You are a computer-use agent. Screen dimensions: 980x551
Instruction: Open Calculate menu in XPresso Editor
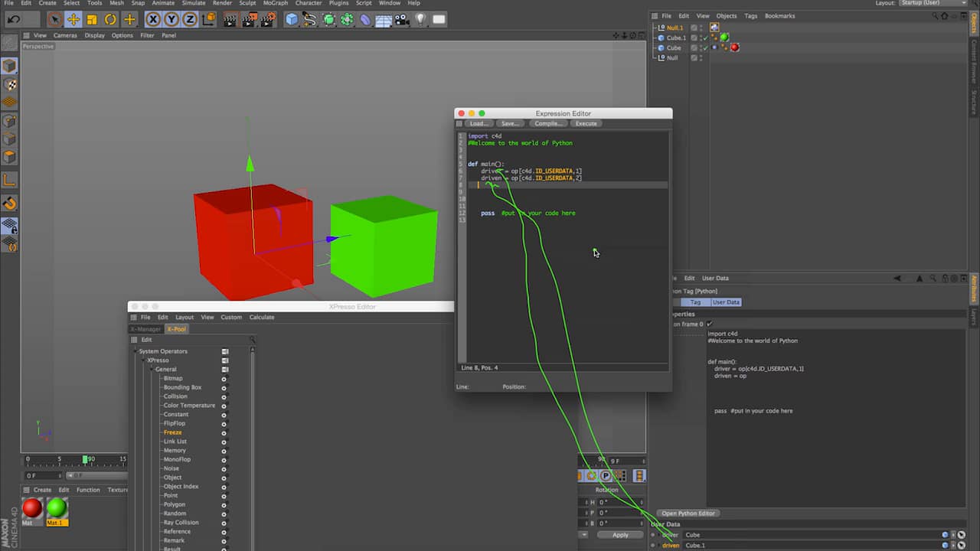pos(262,317)
